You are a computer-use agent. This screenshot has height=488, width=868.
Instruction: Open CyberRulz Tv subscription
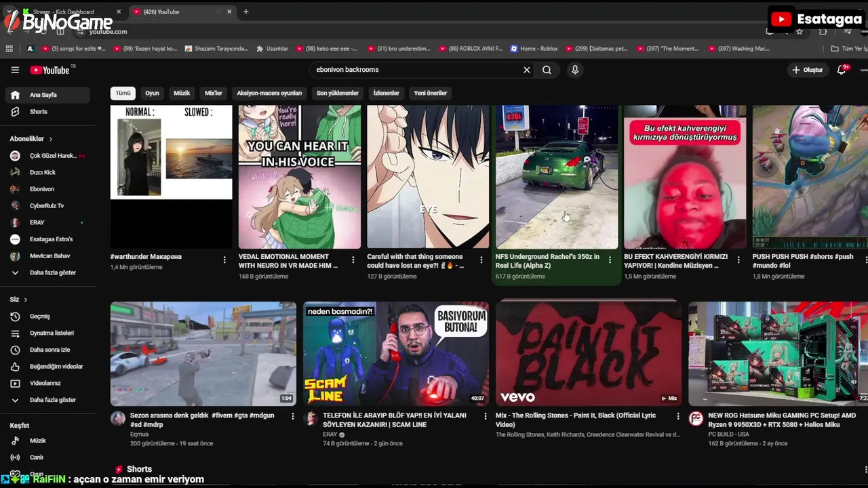pyautogui.click(x=47, y=205)
